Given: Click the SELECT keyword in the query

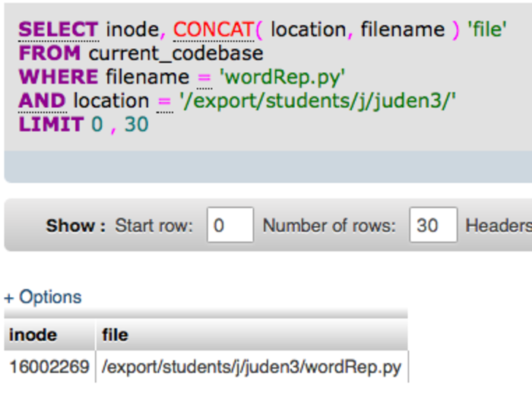Looking at the screenshot, I should (x=59, y=30).
